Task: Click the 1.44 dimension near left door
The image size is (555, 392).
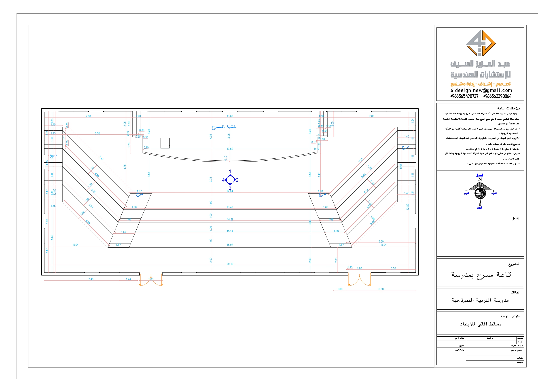Action: [128, 279]
